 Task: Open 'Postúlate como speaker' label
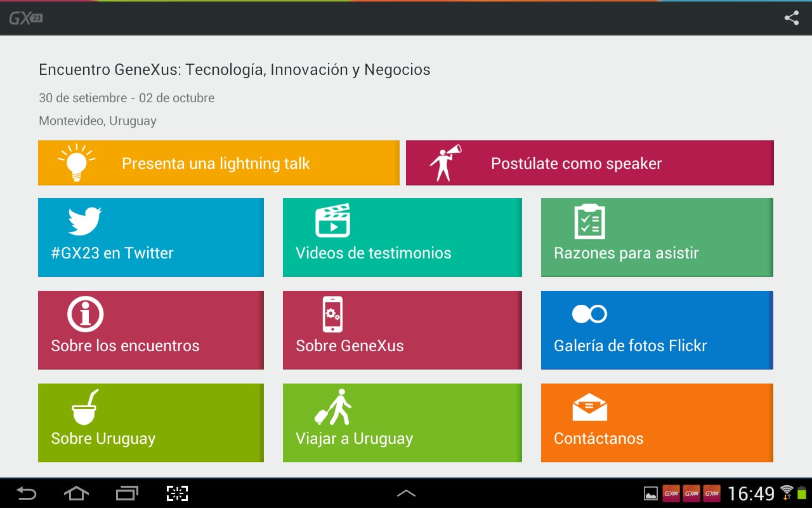coord(576,163)
